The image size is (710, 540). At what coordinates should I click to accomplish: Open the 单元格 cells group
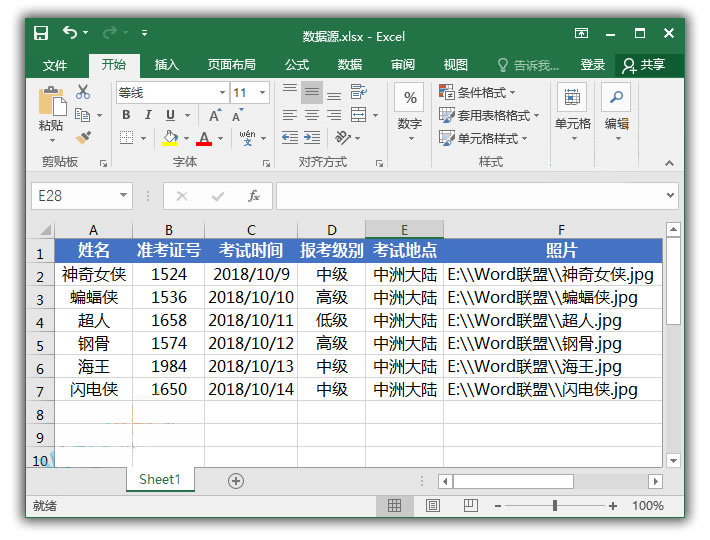click(573, 113)
